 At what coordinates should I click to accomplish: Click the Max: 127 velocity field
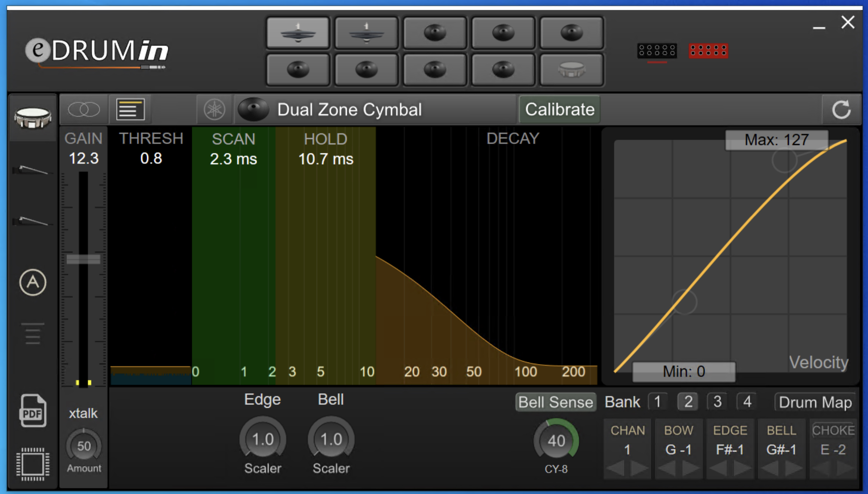pyautogui.click(x=777, y=140)
